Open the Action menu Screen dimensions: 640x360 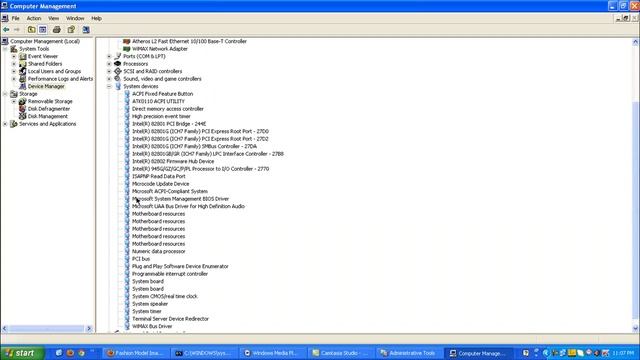coord(34,18)
